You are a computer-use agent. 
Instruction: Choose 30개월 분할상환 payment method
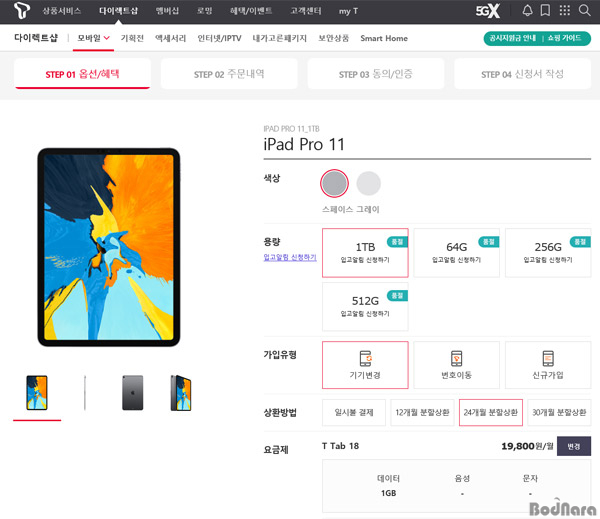[559, 412]
